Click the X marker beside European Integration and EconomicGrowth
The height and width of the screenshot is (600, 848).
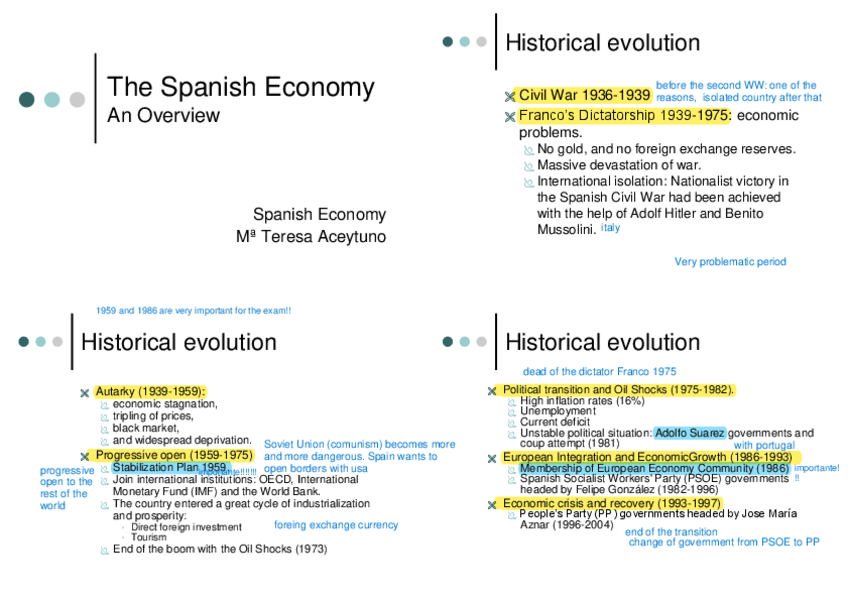[491, 456]
